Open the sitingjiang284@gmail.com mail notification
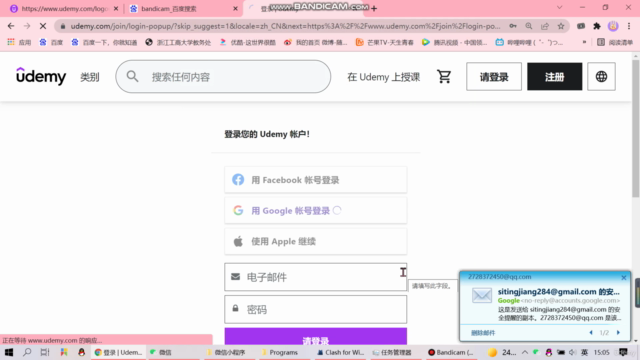The image size is (640, 360). tap(558, 291)
